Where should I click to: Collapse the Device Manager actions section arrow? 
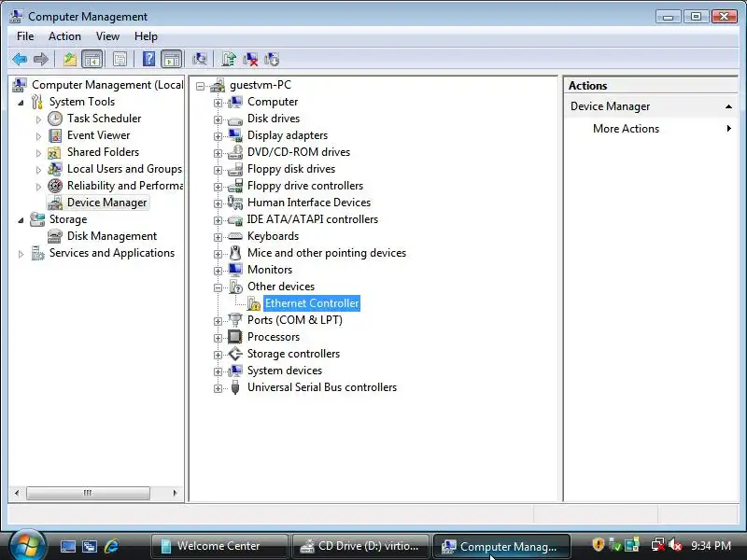(x=728, y=106)
